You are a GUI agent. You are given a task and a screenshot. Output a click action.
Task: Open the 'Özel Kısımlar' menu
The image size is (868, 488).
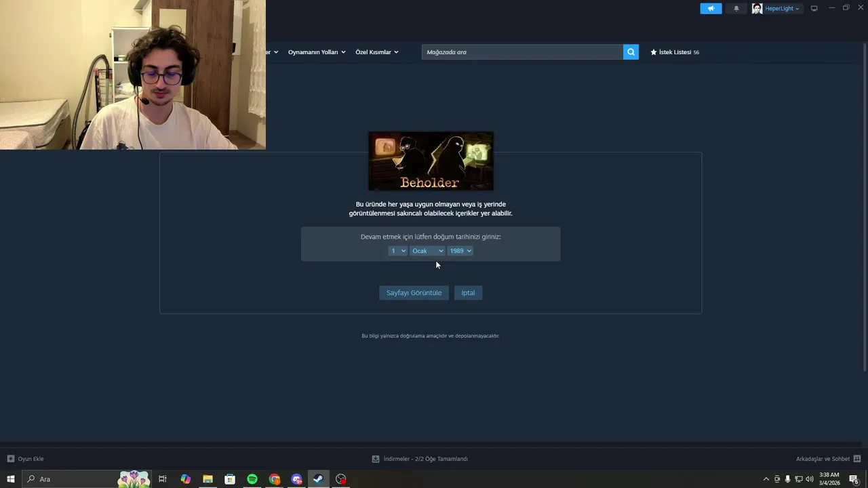coord(377,52)
